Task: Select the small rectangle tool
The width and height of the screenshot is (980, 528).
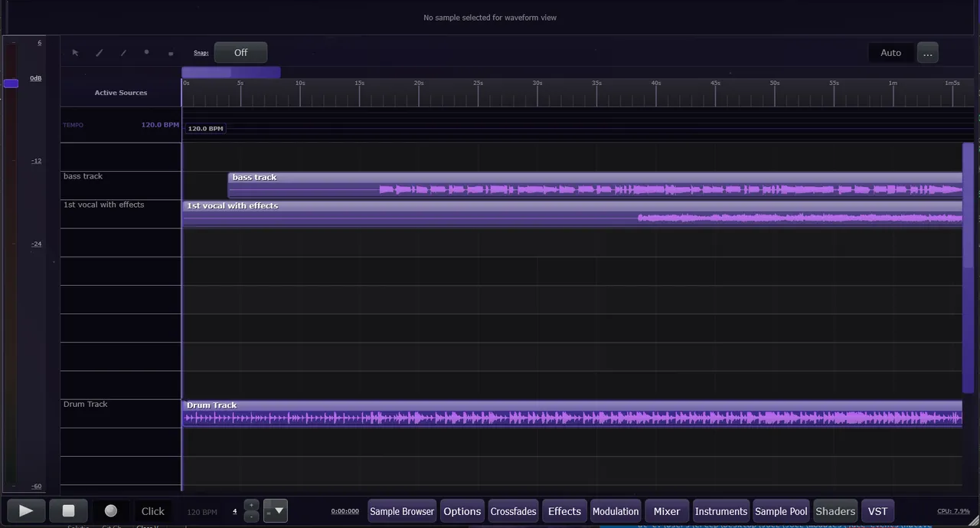Action: tap(170, 54)
